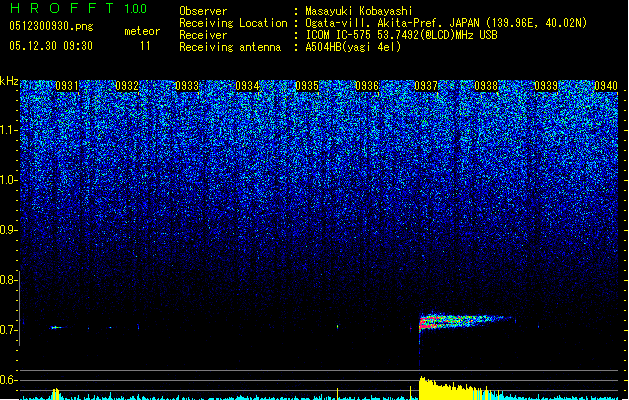Click the 0.6 kHz axis label
Image resolution: width=629 pixels, height=400 pixels.
tap(8, 380)
